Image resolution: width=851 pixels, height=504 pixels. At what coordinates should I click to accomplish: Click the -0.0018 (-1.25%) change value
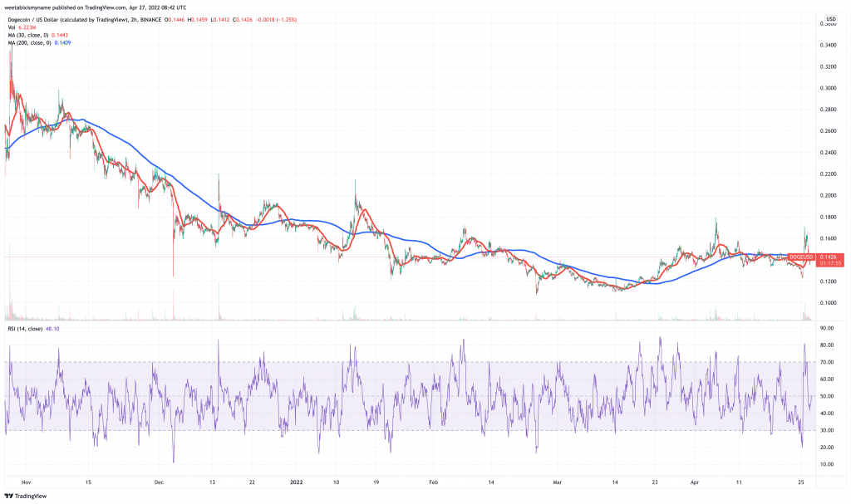coord(276,20)
